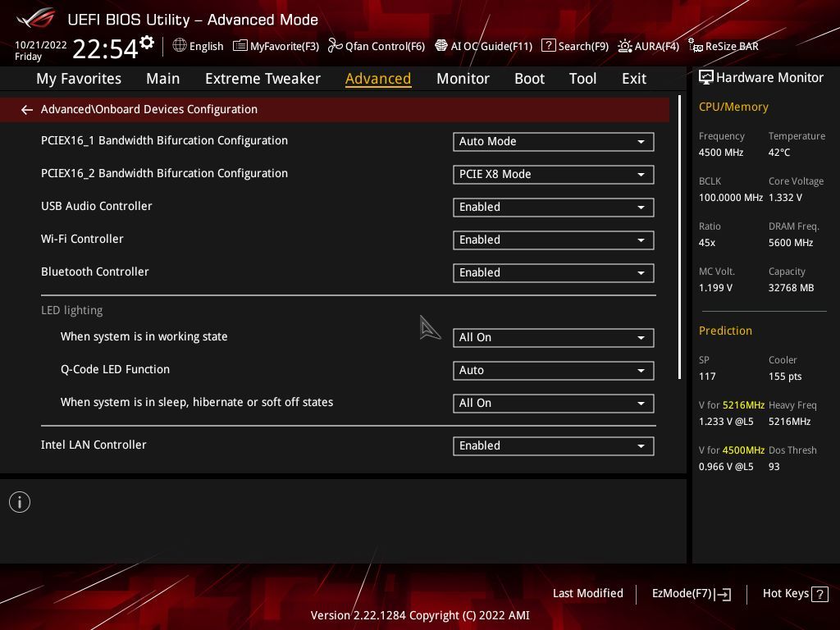The height and width of the screenshot is (630, 840).
Task: Click Capacity 32768 MB value
Action: 792,288
